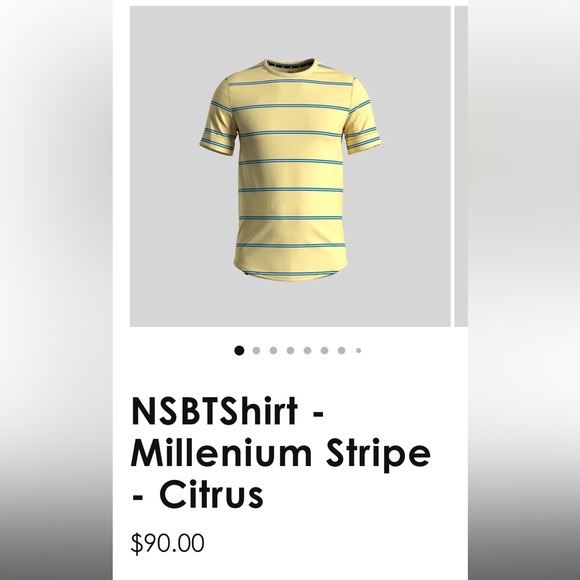Go to the third carousel dot
The height and width of the screenshot is (580, 580).
tap(273, 350)
